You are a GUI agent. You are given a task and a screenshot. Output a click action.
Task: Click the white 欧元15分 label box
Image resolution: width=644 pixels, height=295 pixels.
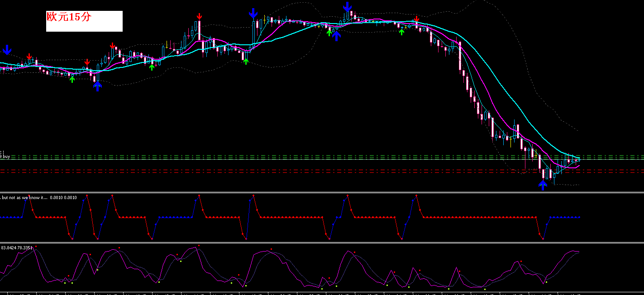pyautogui.click(x=84, y=21)
